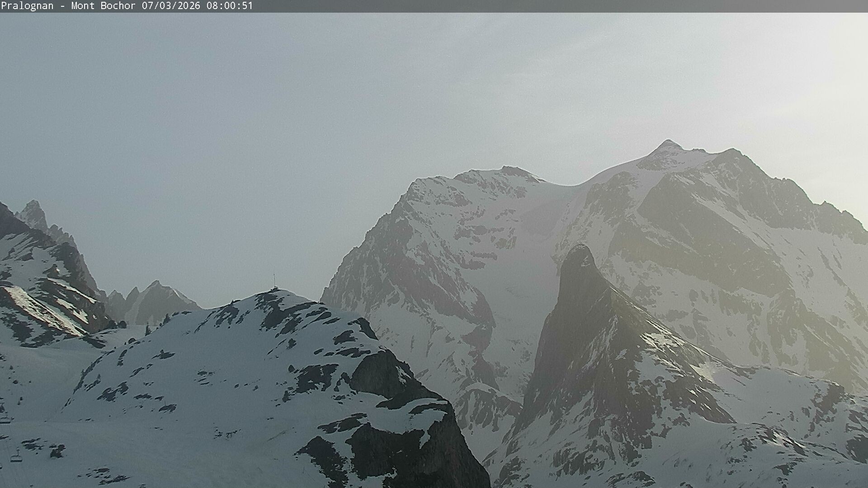Viewport: 868px width, 488px height.
Task: Click the 08:00:51 timestamp
Action: (x=230, y=6)
